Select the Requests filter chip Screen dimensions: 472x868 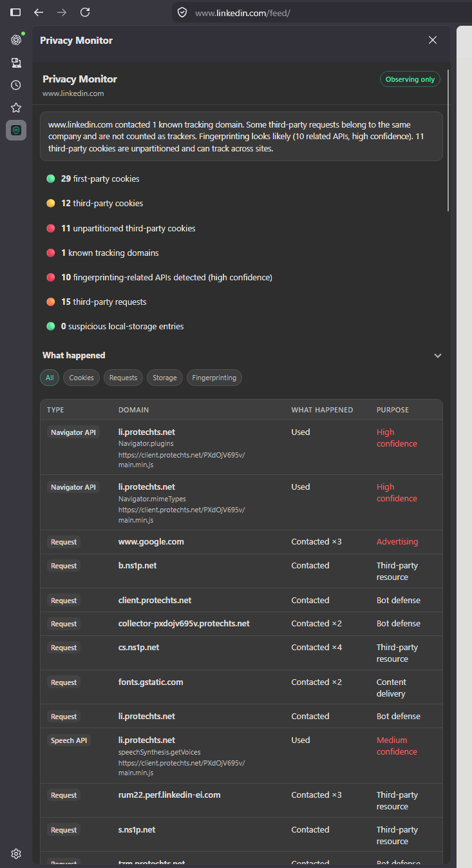pyautogui.click(x=123, y=378)
